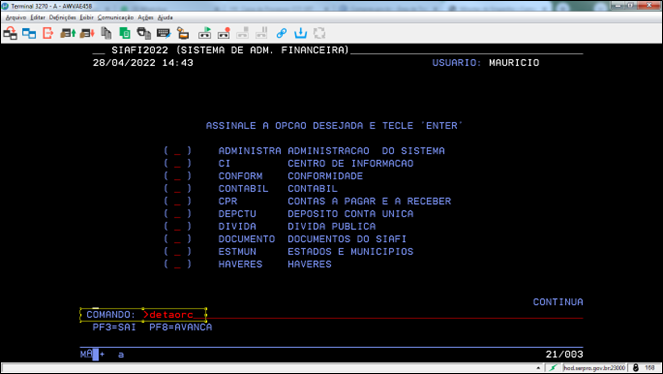Click the ASSINALE A OPCAO DESEJADA instruction text
663x374 pixels.
(334, 126)
